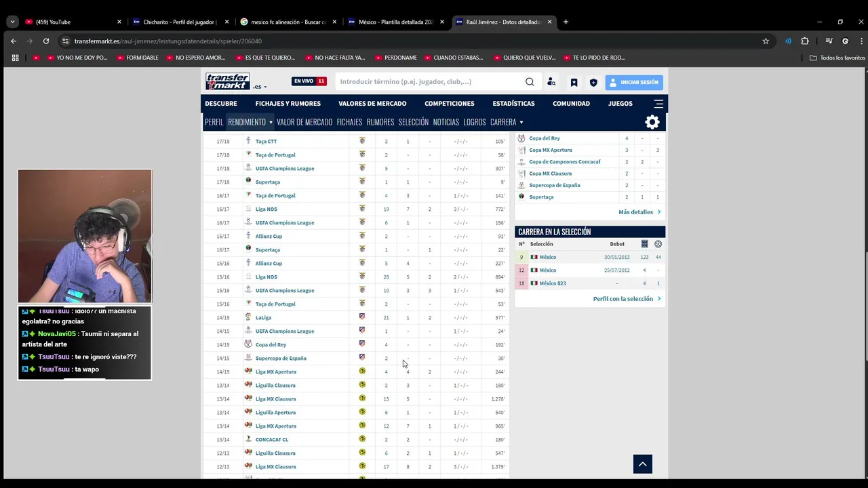Go to the Valor de Mercado player tab

tap(304, 122)
